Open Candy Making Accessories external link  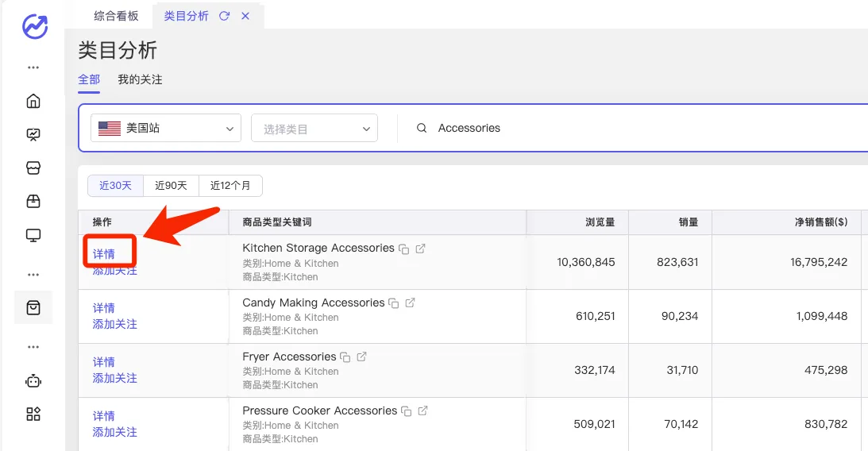pyautogui.click(x=411, y=303)
